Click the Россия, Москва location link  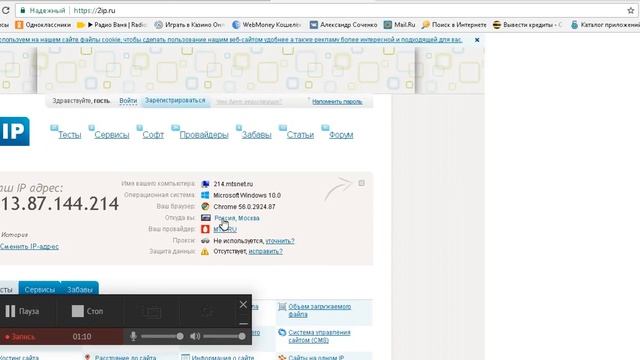[237, 218]
